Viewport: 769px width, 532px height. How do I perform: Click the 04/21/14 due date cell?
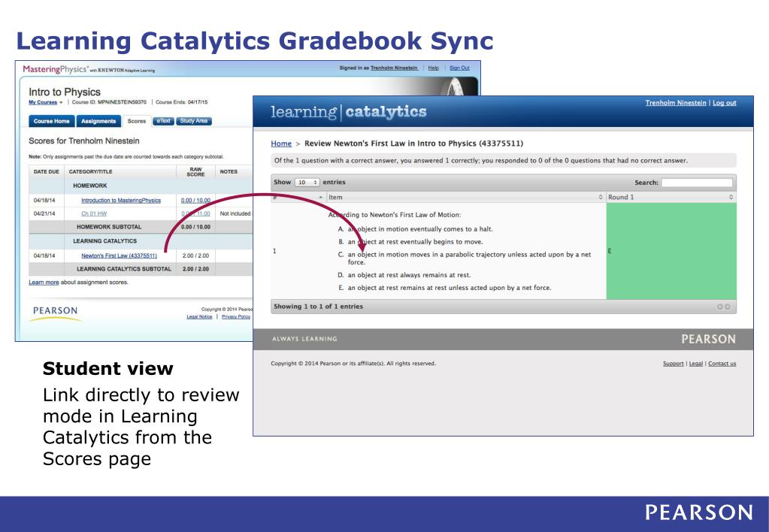coord(44,214)
